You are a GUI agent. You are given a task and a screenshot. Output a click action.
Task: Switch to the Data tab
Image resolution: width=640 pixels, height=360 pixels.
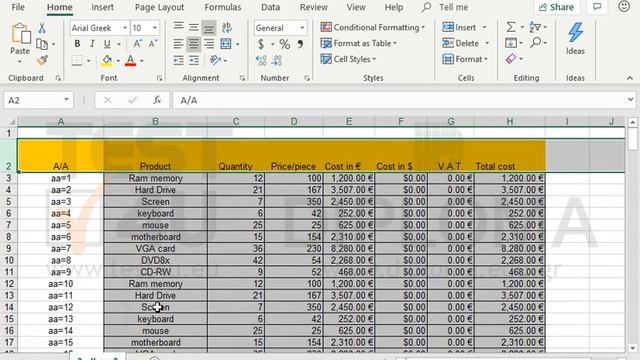(x=270, y=7)
